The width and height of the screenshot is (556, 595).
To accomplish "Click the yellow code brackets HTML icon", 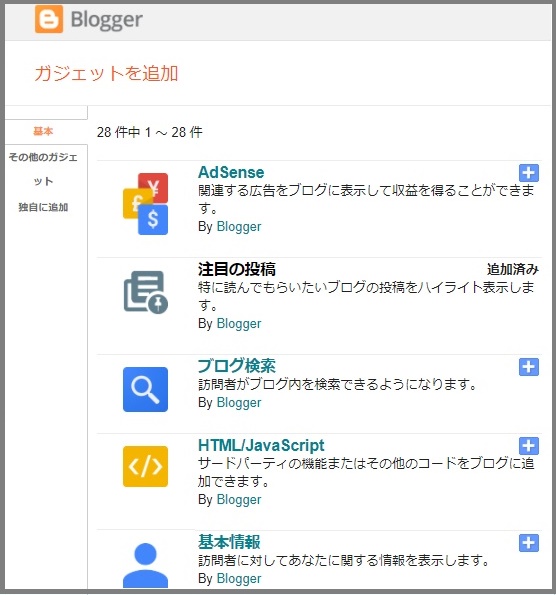I will click(145, 466).
